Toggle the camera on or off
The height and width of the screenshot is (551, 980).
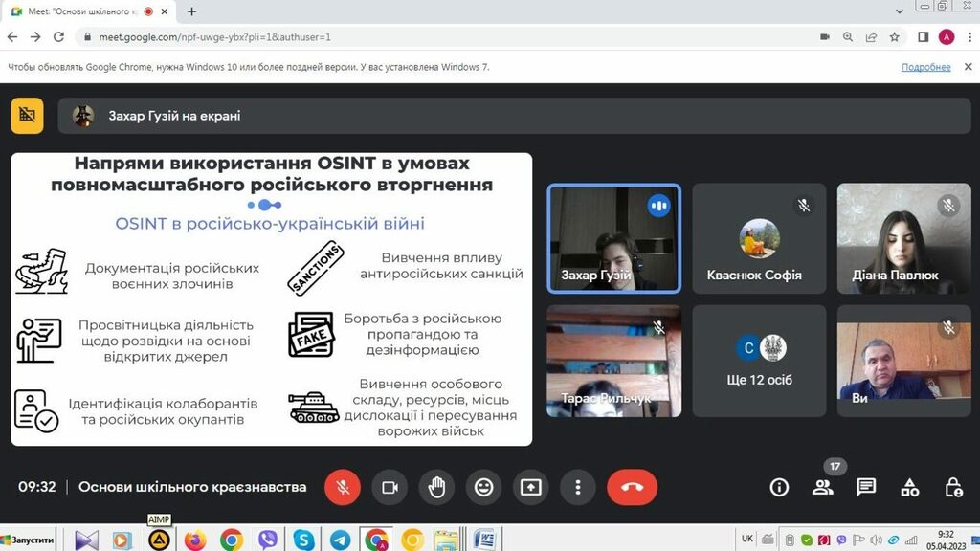[x=390, y=487]
